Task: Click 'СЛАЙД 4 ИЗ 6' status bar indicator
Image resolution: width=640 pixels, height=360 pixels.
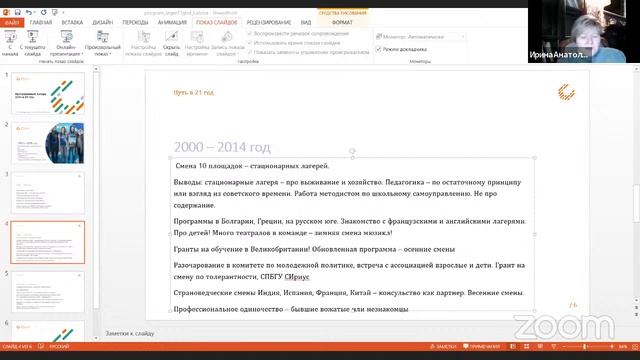Action: [x=16, y=347]
